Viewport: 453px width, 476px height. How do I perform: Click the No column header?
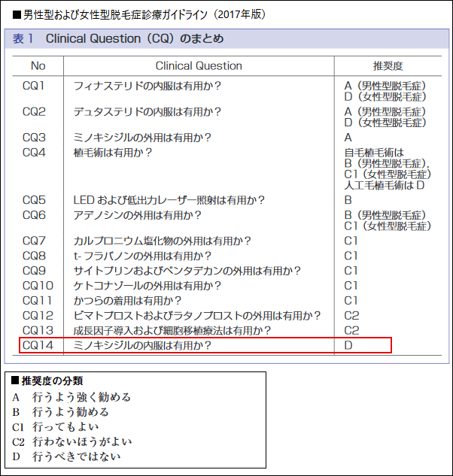pyautogui.click(x=38, y=65)
